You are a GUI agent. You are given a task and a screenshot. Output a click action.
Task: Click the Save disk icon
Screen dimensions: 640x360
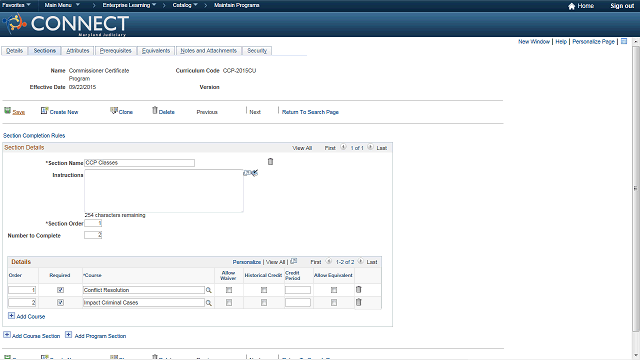[x=7, y=111]
